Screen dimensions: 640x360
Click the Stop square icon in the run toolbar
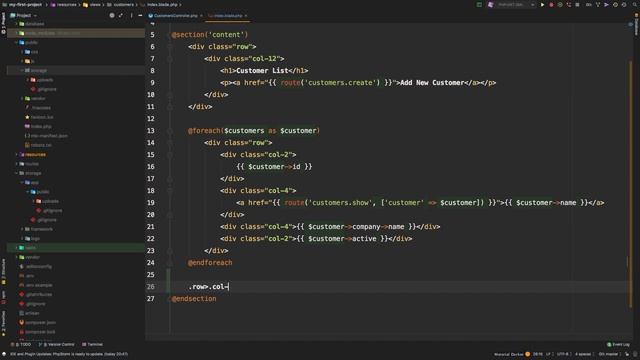tap(577, 4)
